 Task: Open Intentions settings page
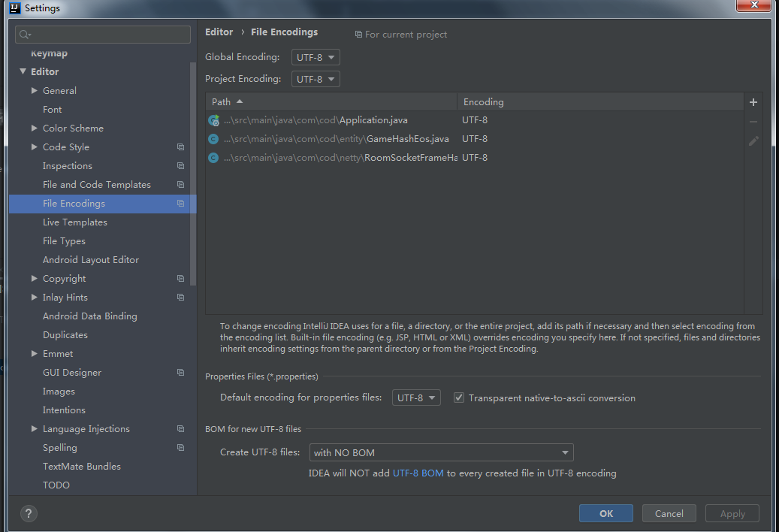[x=64, y=410]
